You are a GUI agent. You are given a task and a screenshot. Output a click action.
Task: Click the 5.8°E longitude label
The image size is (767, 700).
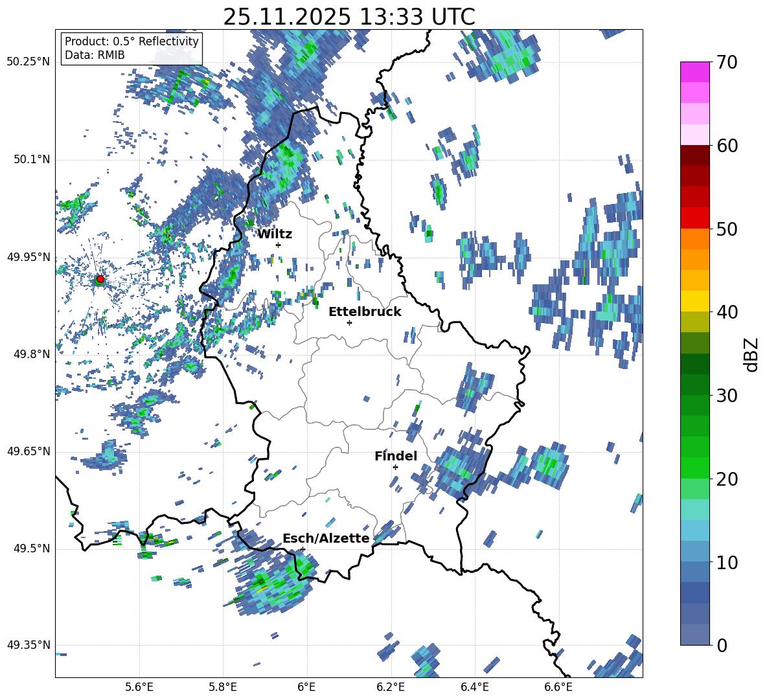[223, 687]
